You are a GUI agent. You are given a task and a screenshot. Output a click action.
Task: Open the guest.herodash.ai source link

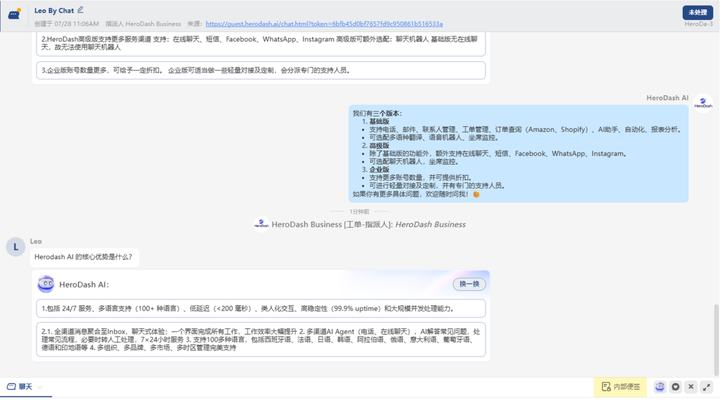(x=324, y=24)
